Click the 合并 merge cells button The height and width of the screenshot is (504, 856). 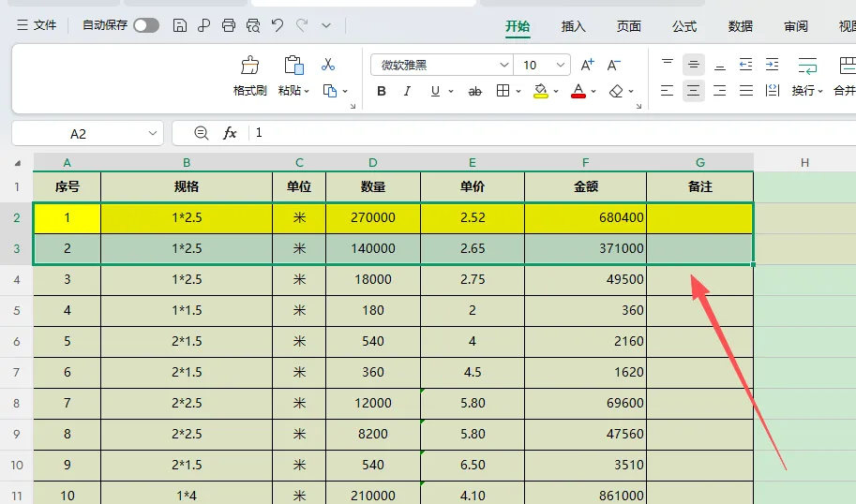[845, 77]
